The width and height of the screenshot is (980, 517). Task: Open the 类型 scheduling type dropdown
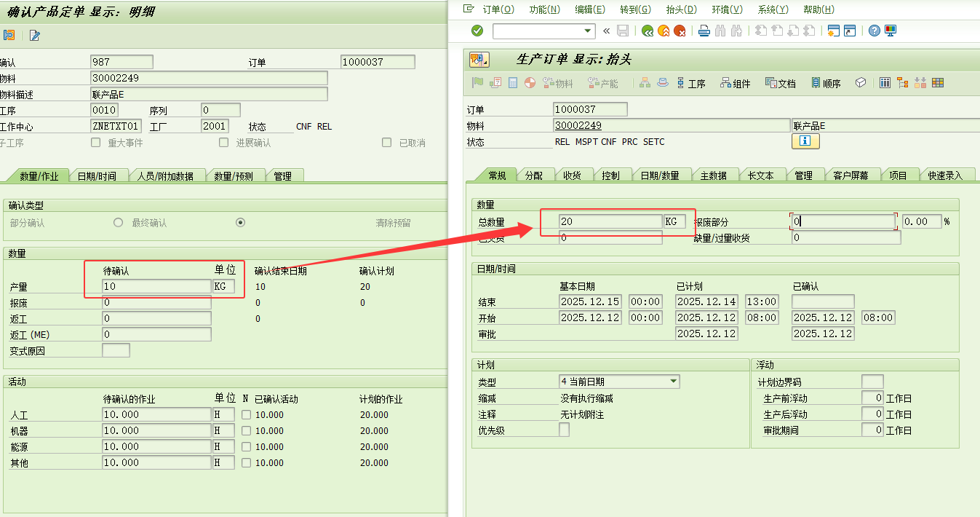coord(674,381)
